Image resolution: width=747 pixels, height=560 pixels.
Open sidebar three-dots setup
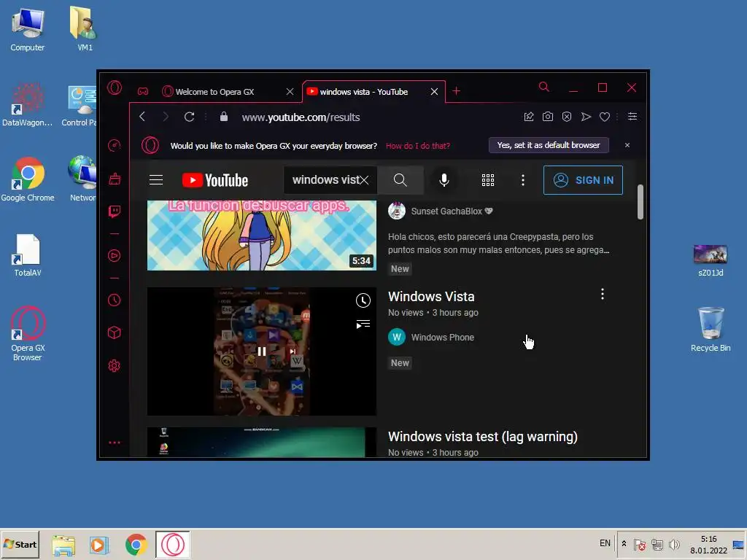(115, 443)
